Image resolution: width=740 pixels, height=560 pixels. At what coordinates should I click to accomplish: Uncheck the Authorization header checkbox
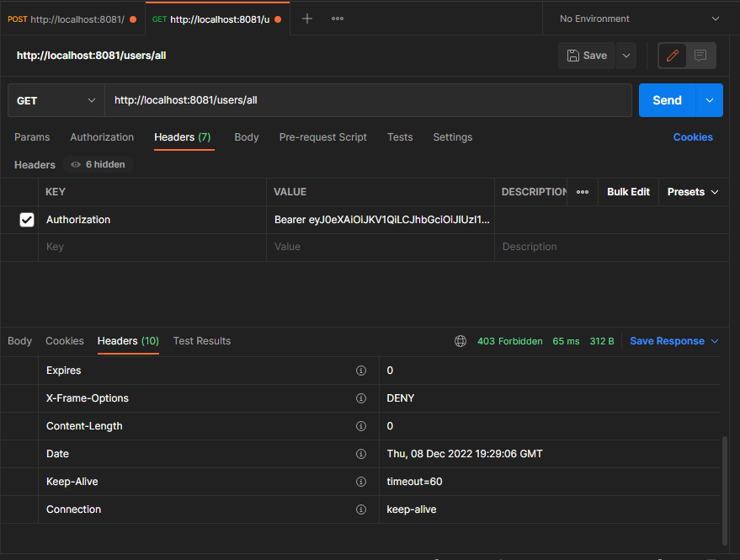26,219
